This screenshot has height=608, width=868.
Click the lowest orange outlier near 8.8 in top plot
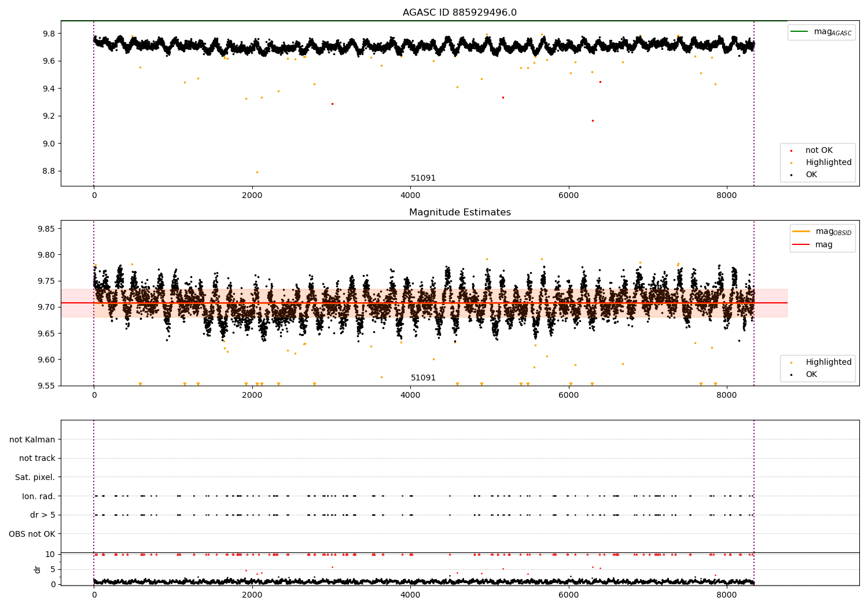pyautogui.click(x=257, y=172)
